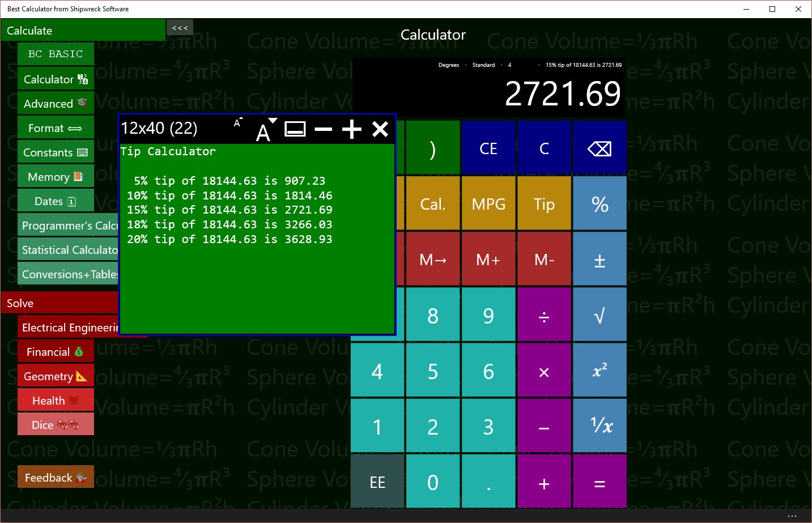Open the Programmer's Calculator menu item

[x=68, y=225]
